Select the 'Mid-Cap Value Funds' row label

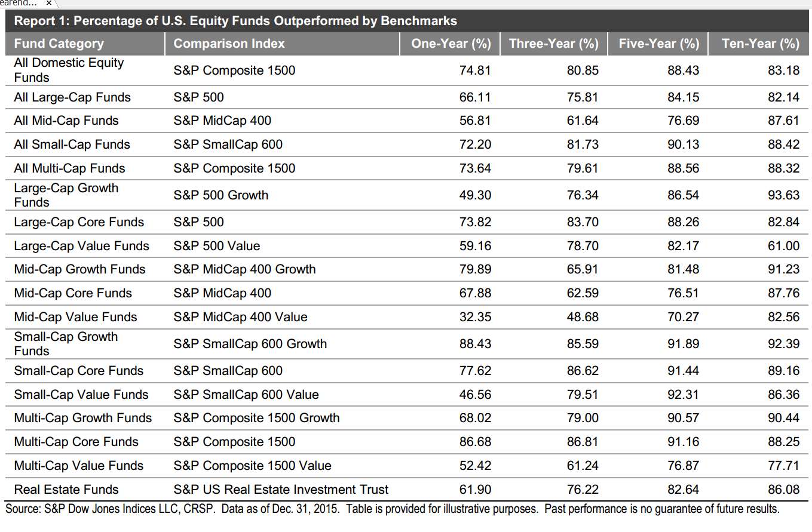(x=75, y=317)
